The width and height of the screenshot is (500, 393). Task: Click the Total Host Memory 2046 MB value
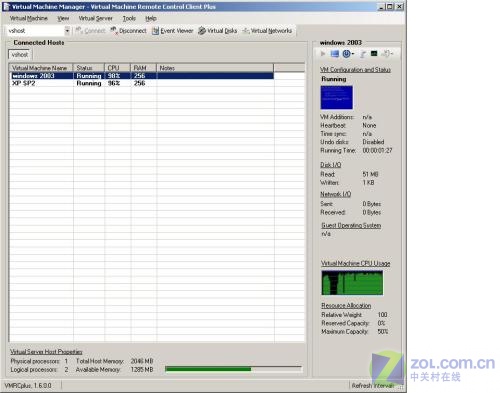(142, 361)
